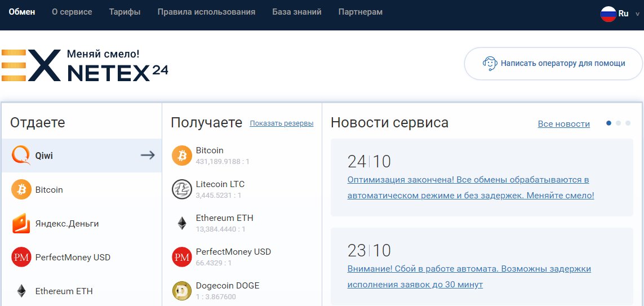This screenshot has width=644, height=306.
Task: Open Партнерам menu item
Action: (x=360, y=12)
